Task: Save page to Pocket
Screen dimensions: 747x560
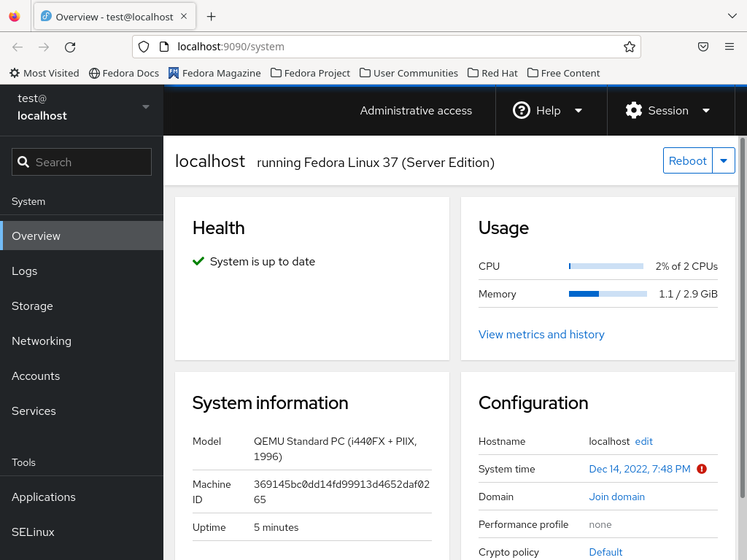Action: (703, 47)
